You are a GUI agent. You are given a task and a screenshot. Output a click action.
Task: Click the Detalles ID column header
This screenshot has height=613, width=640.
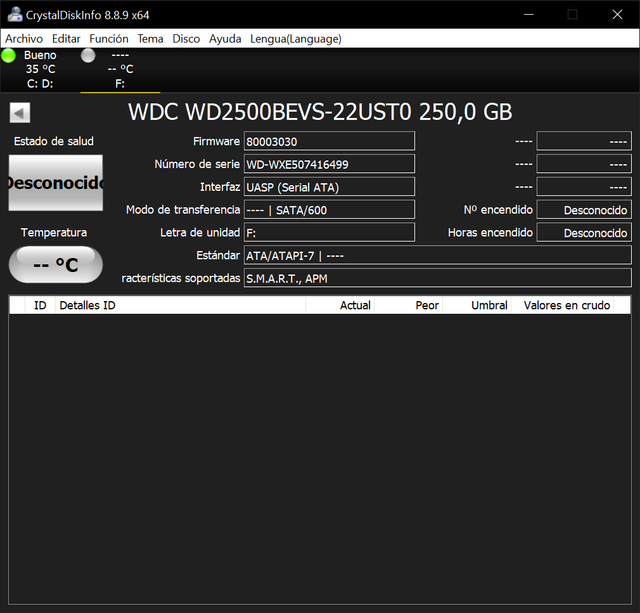pyautogui.click(x=180, y=305)
